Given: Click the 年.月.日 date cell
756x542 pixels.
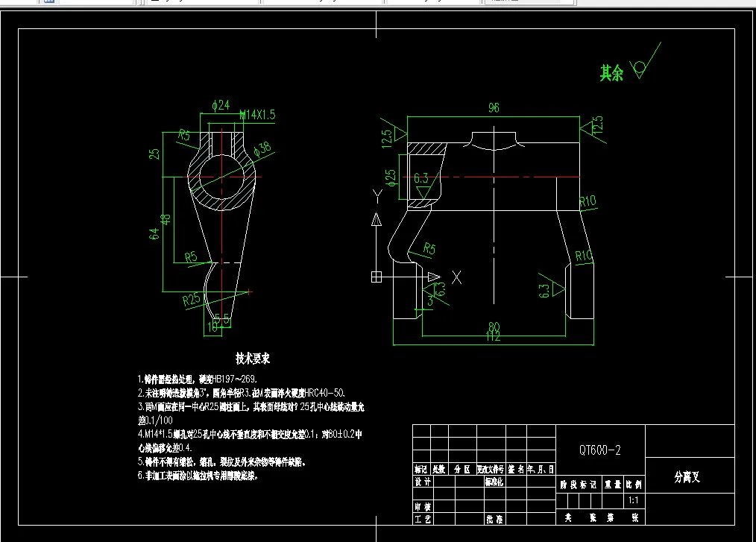Looking at the screenshot, I should 541,469.
